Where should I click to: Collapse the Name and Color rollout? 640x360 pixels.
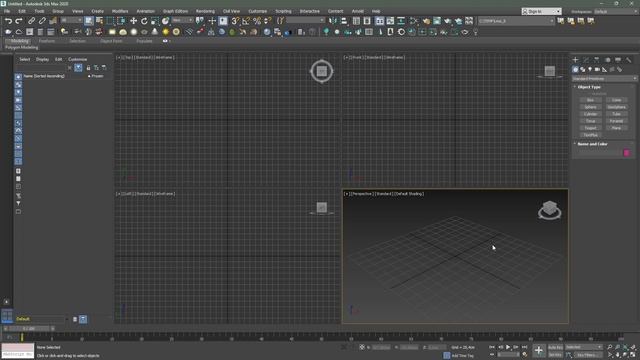click(x=592, y=144)
